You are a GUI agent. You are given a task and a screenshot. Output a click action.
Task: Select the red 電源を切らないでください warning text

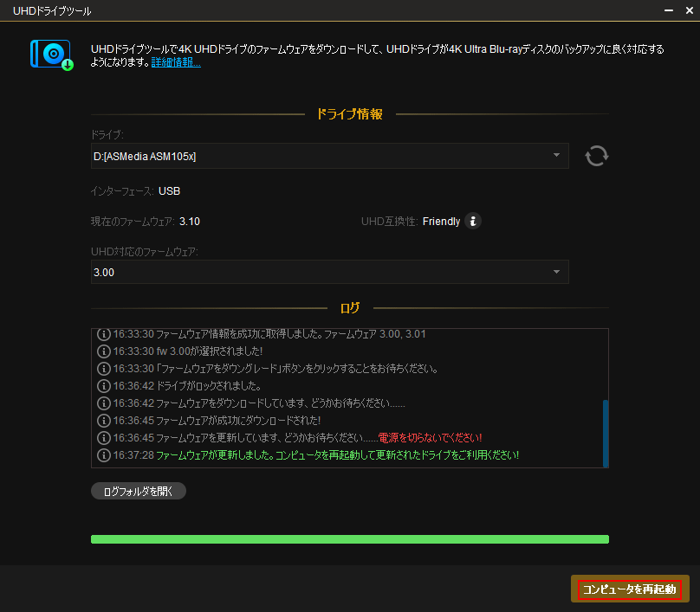(x=430, y=438)
